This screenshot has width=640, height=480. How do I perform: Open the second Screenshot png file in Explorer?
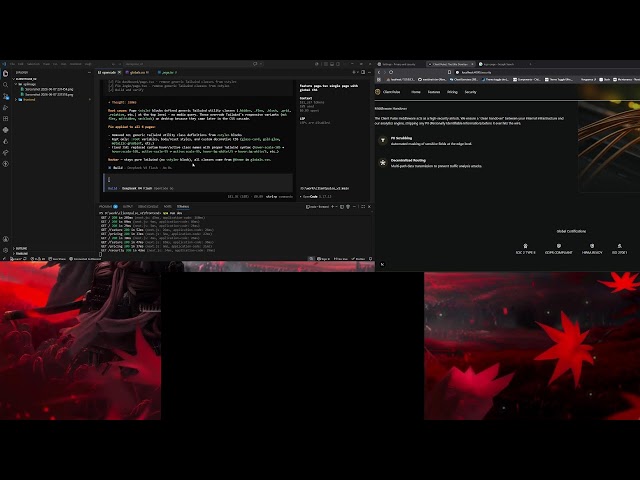point(49,95)
